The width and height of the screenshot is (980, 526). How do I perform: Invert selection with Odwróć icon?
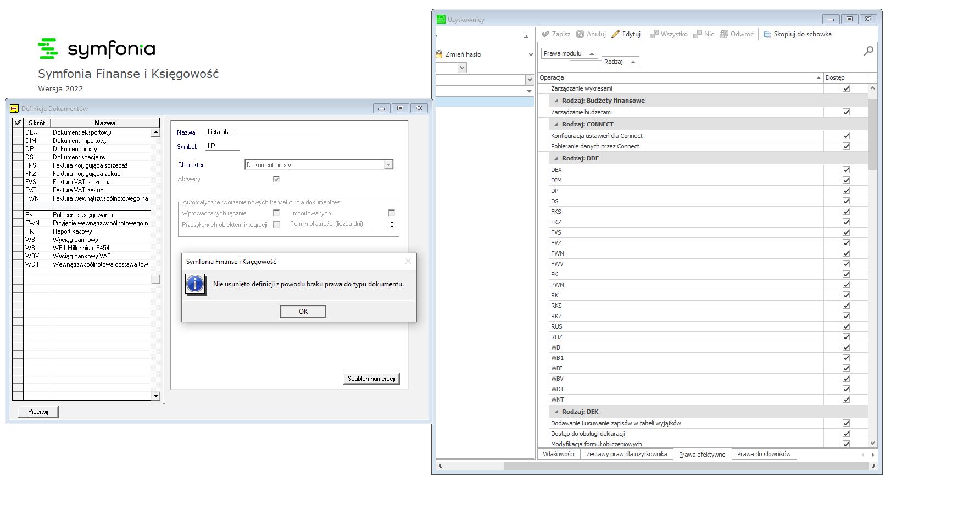coord(724,34)
